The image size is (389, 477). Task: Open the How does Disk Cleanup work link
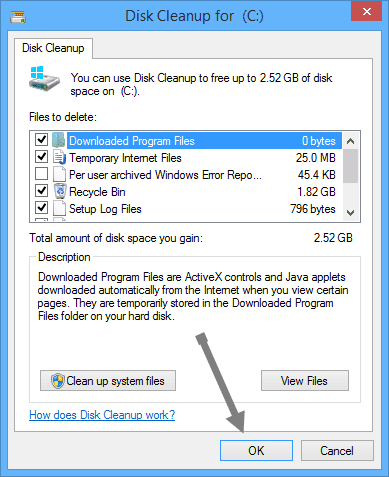pos(102,415)
